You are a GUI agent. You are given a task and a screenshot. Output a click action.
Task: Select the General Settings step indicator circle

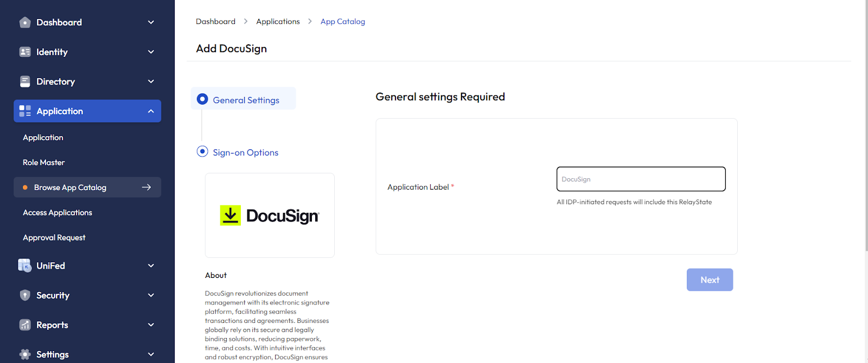202,99
